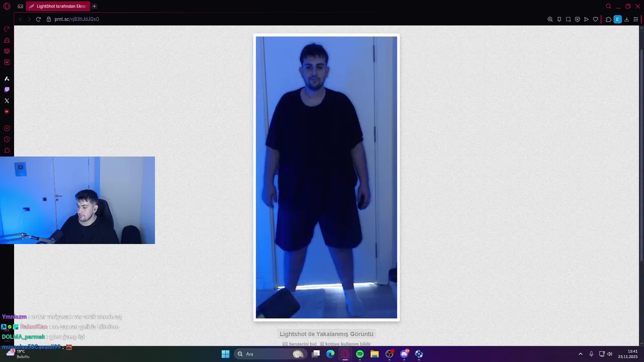Open History clock icon in sidebar

[7, 139]
